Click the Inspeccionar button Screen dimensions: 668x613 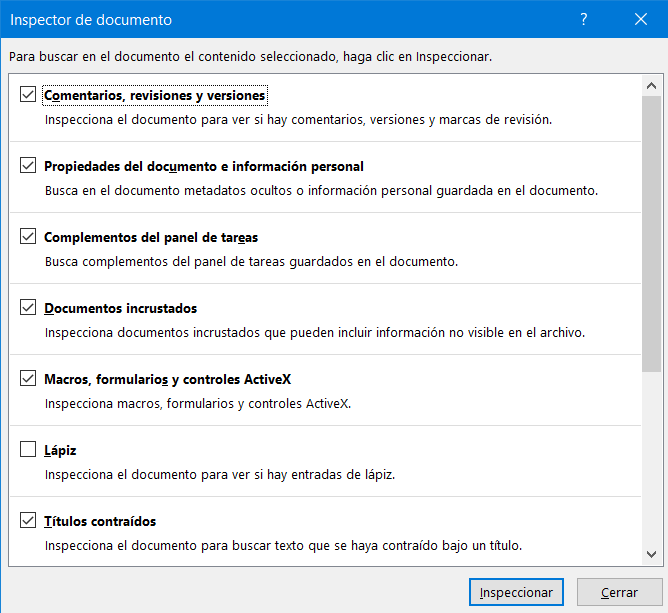tap(516, 592)
